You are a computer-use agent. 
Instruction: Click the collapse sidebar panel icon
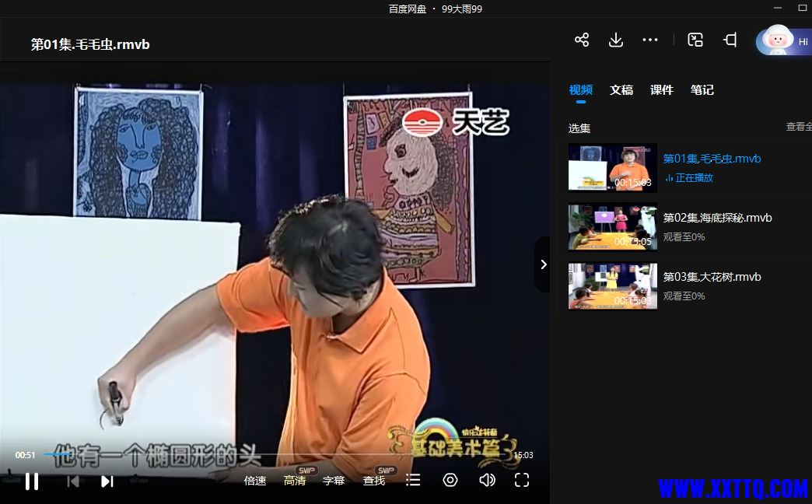730,40
